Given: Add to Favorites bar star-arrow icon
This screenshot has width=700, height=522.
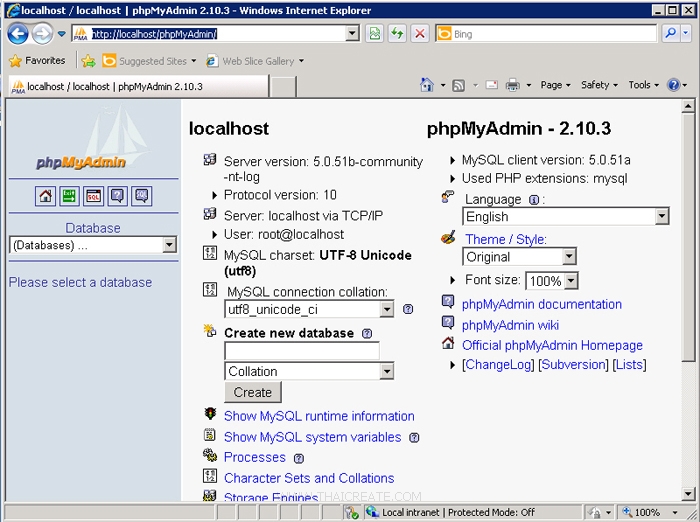Looking at the screenshot, I should click(88, 61).
